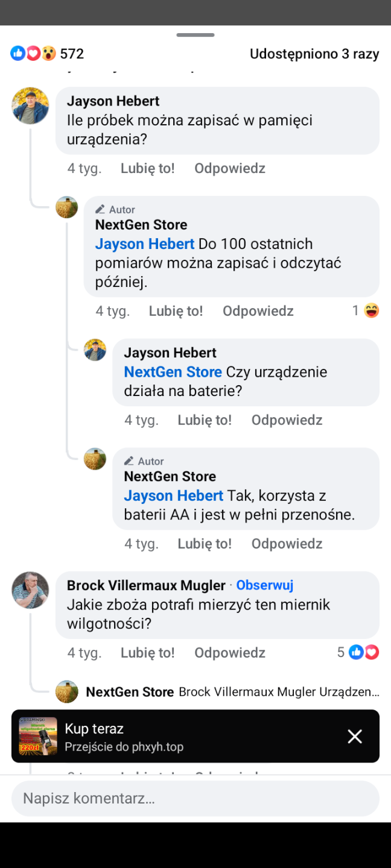
Task: Tap the reaction emojis next to 572
Action: point(33,54)
